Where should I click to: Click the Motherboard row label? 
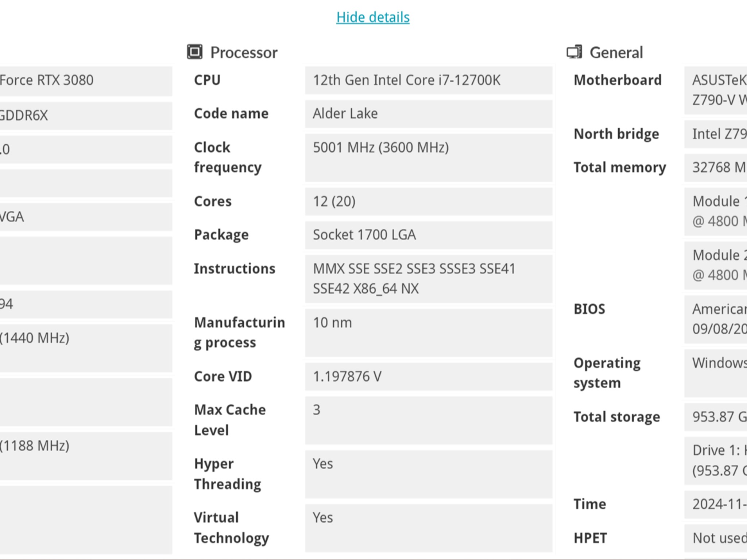(618, 80)
